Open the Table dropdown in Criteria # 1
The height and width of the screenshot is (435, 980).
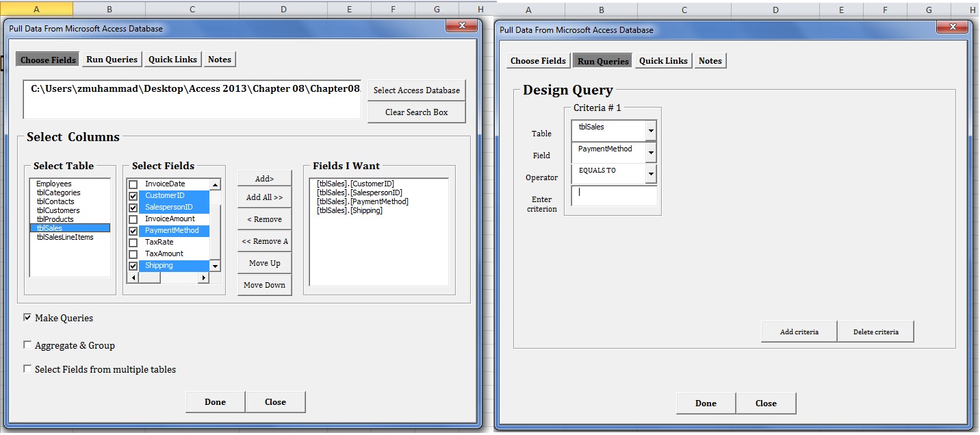pyautogui.click(x=651, y=131)
